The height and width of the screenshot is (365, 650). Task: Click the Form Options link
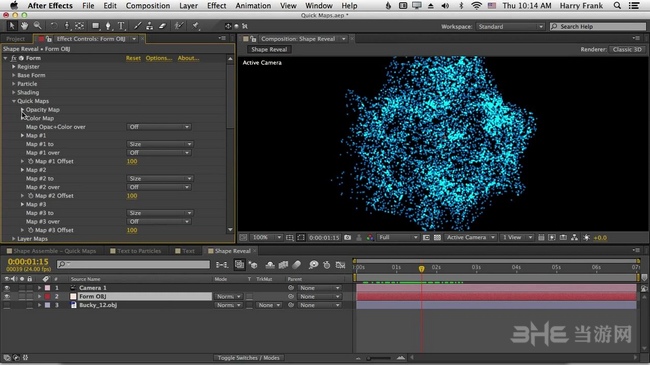159,58
